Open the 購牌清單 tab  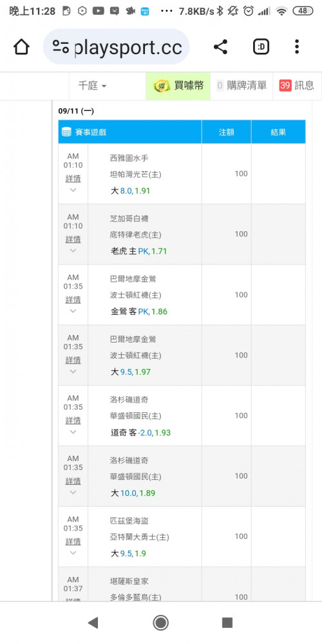[x=241, y=86]
